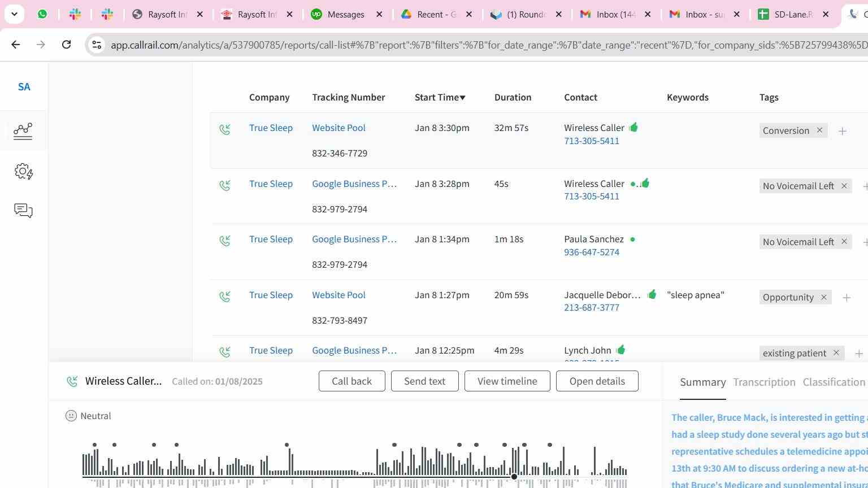Click phone number 213-687-3777
The width and height of the screenshot is (868, 488).
click(x=592, y=308)
